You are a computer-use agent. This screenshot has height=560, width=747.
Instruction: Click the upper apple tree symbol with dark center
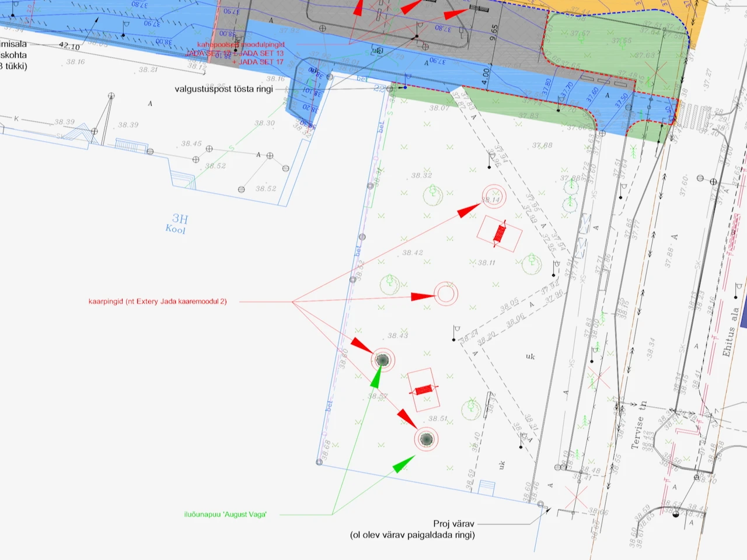[382, 360]
